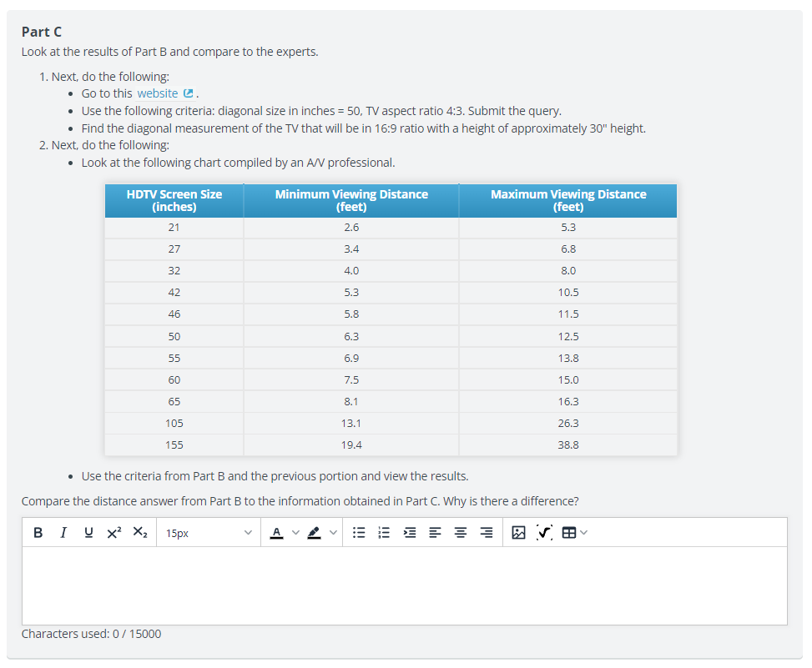This screenshot has width=812, height=668.
Task: Select the italic formatting icon
Action: pos(63,531)
